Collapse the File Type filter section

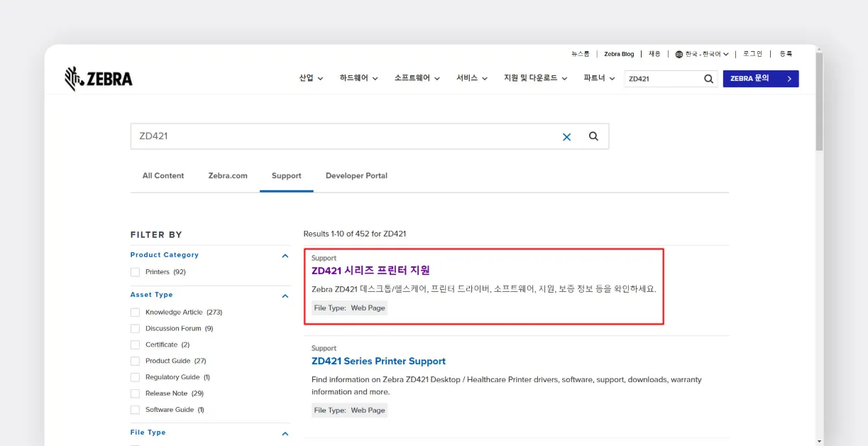pyautogui.click(x=285, y=433)
